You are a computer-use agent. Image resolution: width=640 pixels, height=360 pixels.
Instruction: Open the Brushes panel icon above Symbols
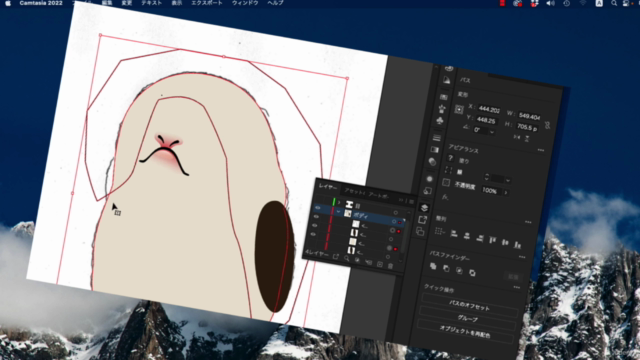tap(442, 109)
